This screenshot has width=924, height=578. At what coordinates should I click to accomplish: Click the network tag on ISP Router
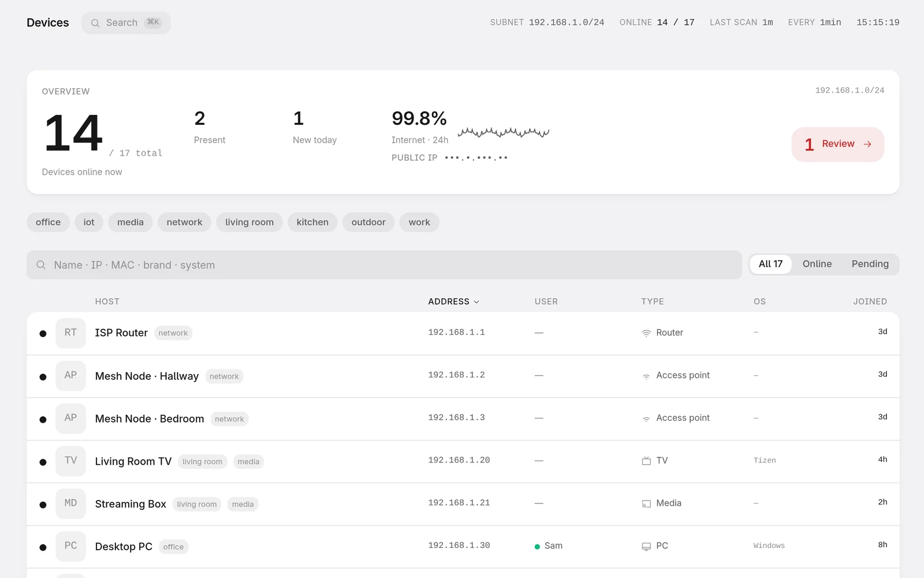pyautogui.click(x=173, y=334)
